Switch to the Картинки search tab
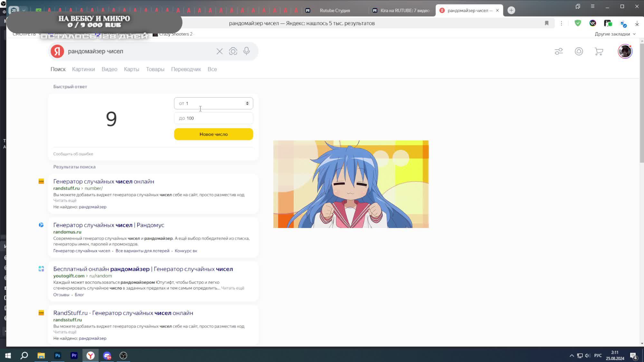The height and width of the screenshot is (362, 644). (x=83, y=69)
